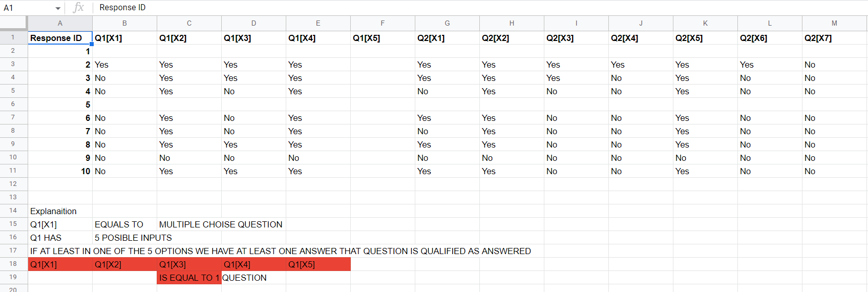Click the Q2[X7] header cell

834,38
